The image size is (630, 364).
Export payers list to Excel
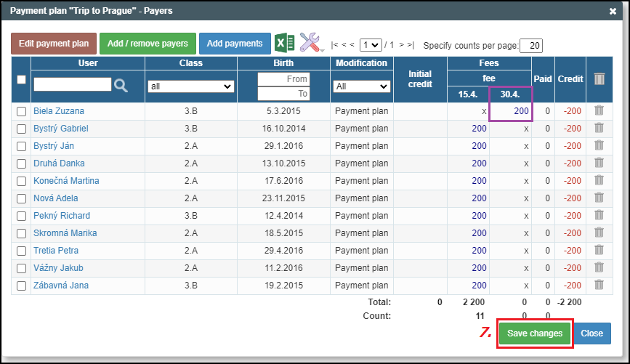[284, 43]
